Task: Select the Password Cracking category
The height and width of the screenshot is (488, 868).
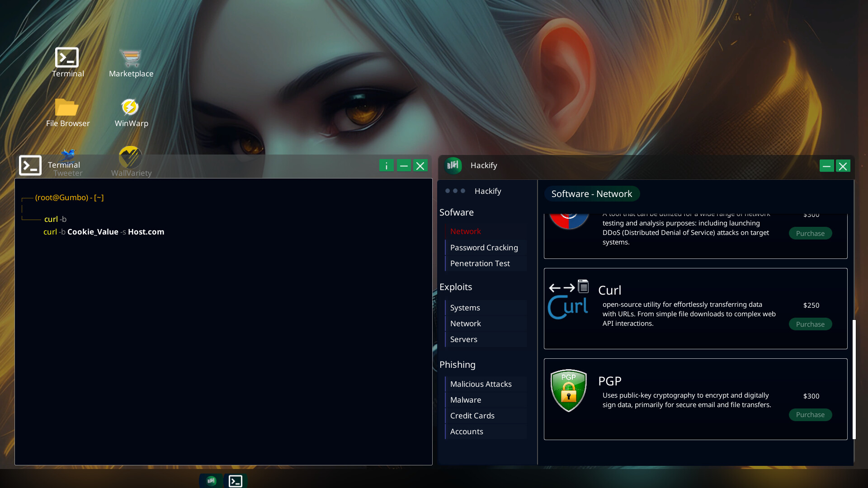Action: pyautogui.click(x=484, y=247)
